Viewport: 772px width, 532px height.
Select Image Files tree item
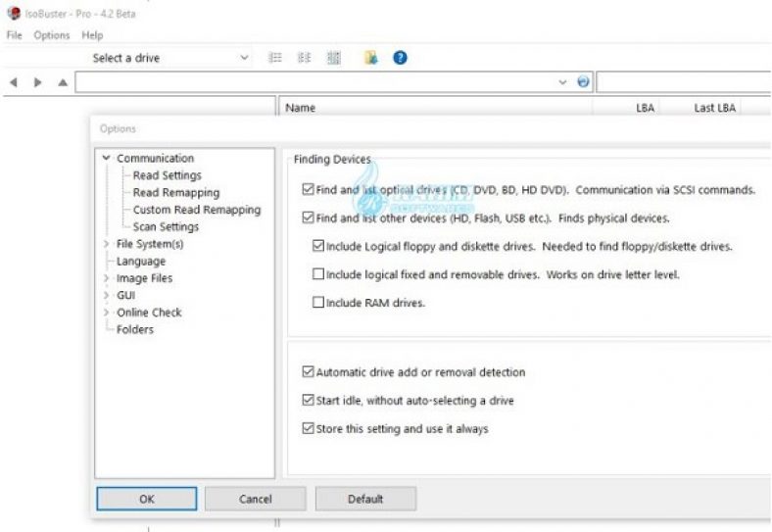pos(144,278)
